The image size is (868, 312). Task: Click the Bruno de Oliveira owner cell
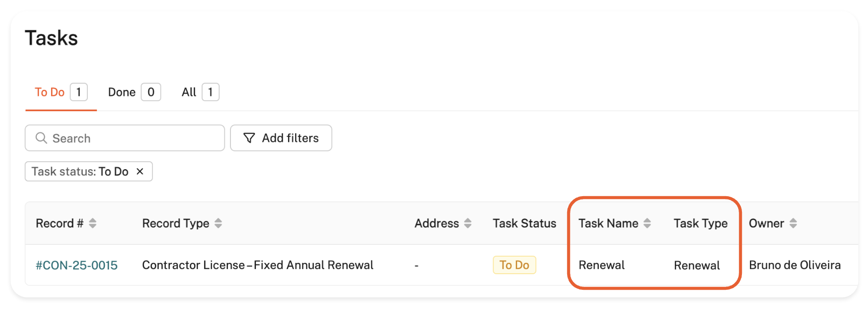[794, 265]
